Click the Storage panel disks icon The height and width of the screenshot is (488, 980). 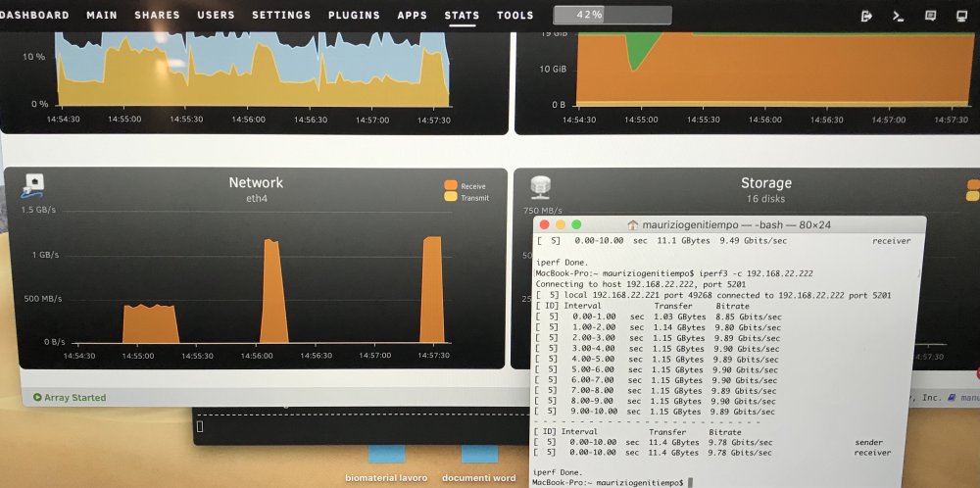pos(539,187)
